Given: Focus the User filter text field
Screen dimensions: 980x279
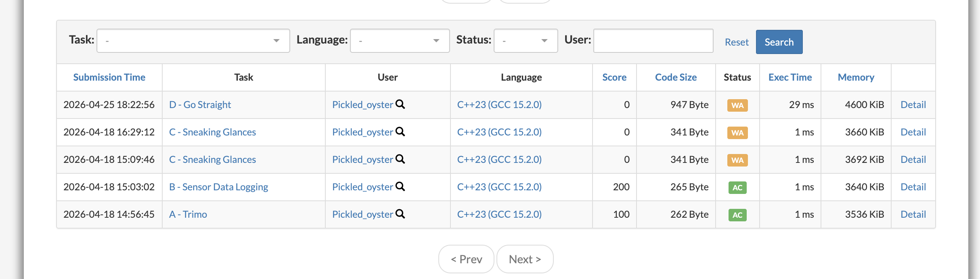Looking at the screenshot, I should tap(653, 41).
